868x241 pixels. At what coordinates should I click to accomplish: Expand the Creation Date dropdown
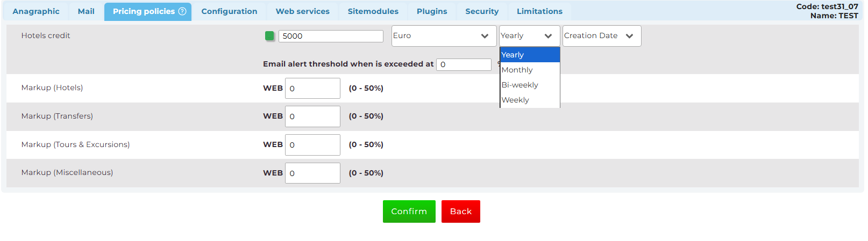(x=602, y=36)
